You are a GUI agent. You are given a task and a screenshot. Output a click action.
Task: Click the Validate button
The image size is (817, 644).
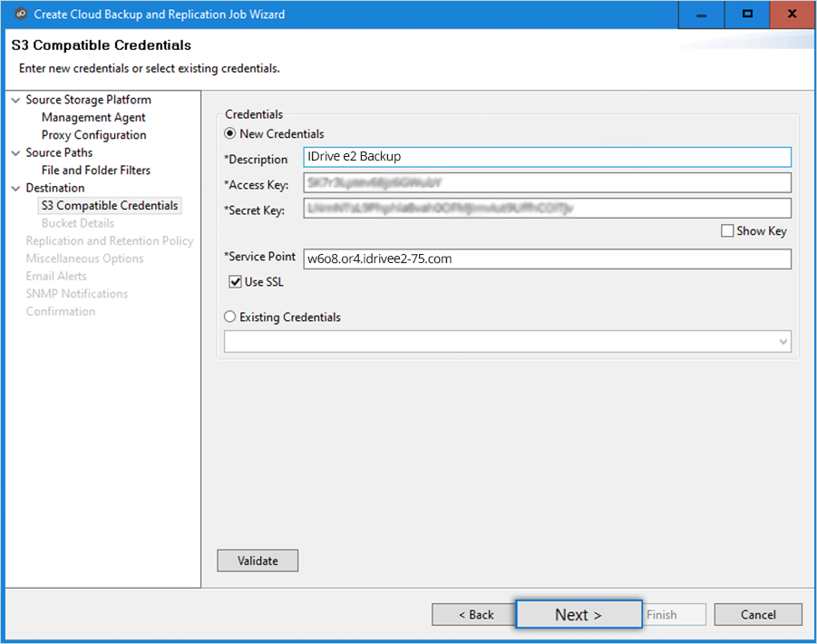(x=258, y=561)
